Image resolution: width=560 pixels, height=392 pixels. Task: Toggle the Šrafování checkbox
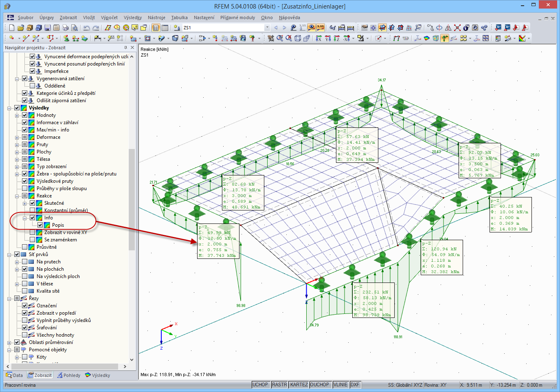click(x=24, y=328)
